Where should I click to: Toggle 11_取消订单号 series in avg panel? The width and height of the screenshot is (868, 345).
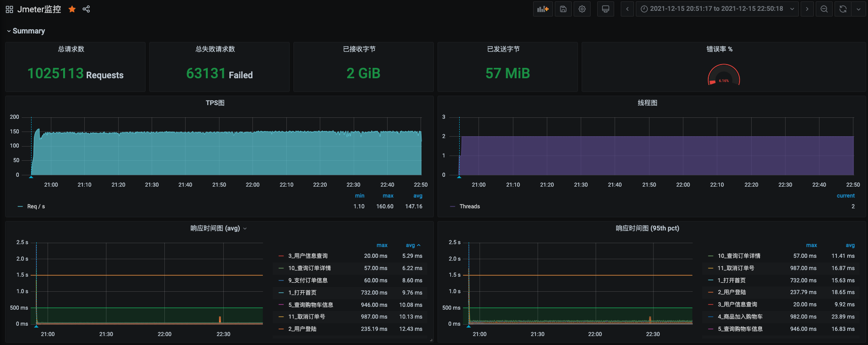[307, 317]
